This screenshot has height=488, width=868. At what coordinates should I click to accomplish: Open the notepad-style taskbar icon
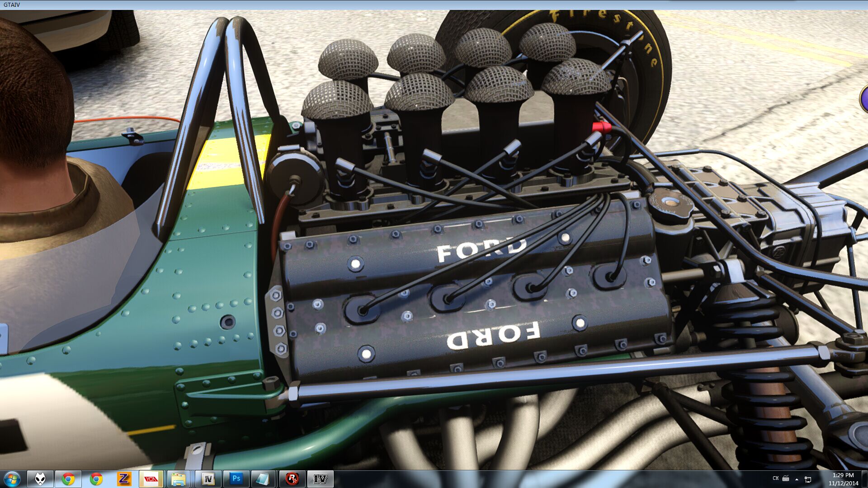(x=264, y=479)
